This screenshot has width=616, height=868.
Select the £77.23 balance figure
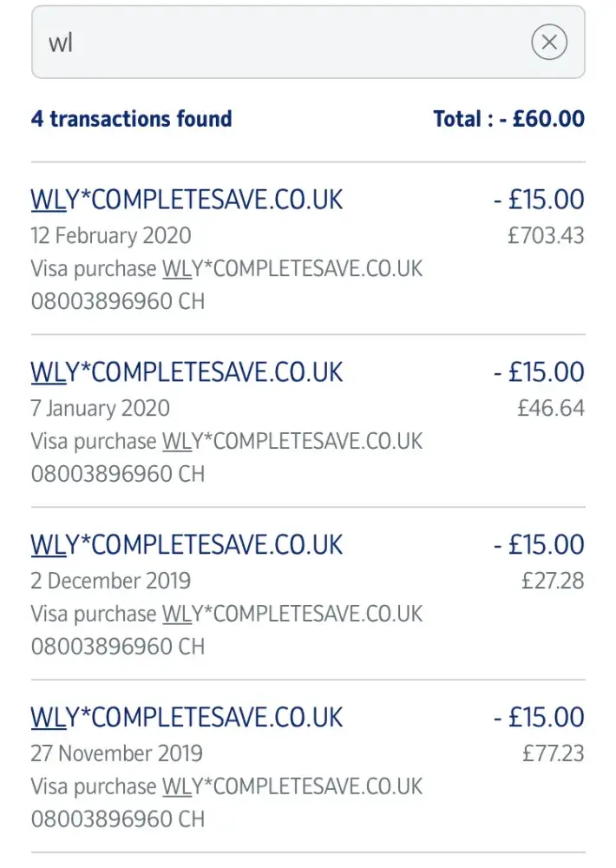click(x=553, y=753)
